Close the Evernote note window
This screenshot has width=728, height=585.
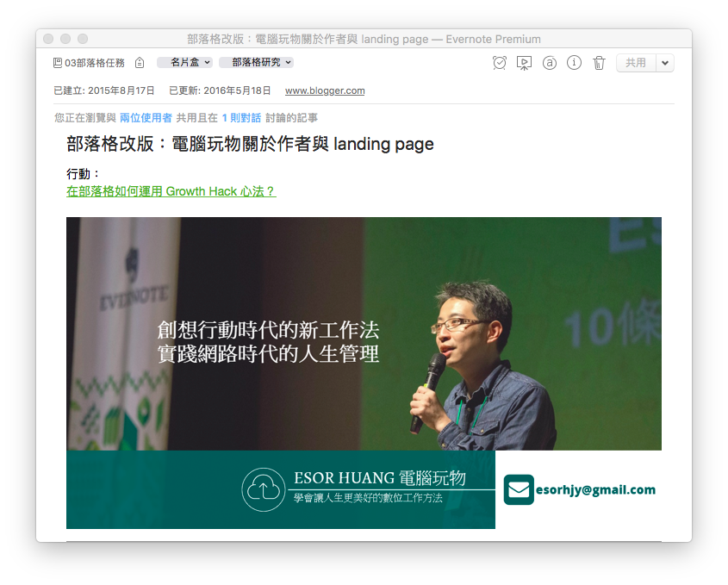48,39
